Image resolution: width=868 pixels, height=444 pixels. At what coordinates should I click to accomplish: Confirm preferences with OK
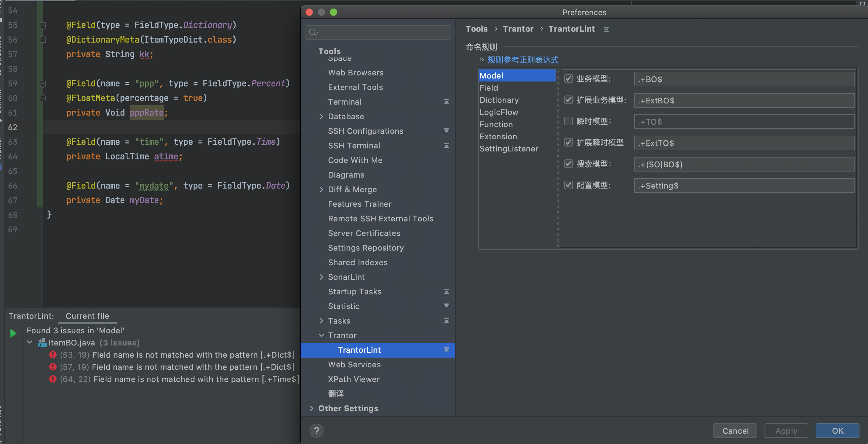pyautogui.click(x=837, y=431)
